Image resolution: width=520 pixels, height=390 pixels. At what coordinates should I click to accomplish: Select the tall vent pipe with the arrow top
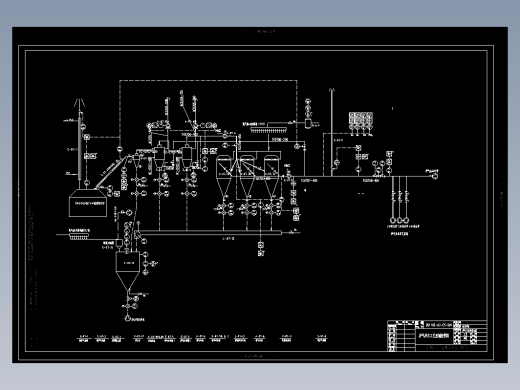(x=331, y=132)
